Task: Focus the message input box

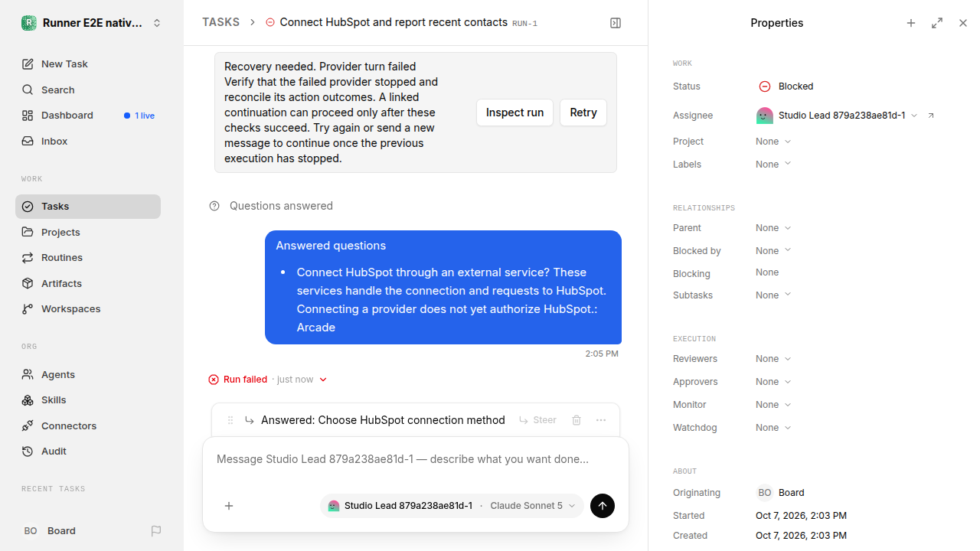Action: 416,460
